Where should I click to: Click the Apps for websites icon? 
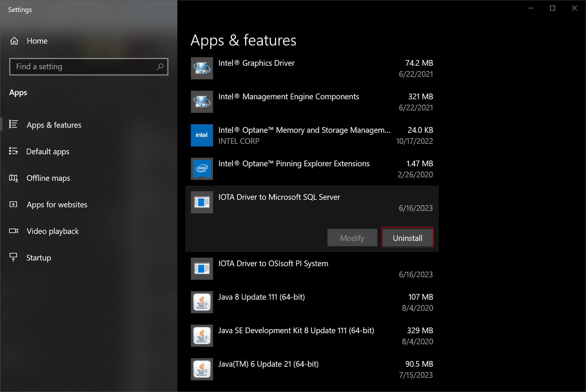pos(13,204)
